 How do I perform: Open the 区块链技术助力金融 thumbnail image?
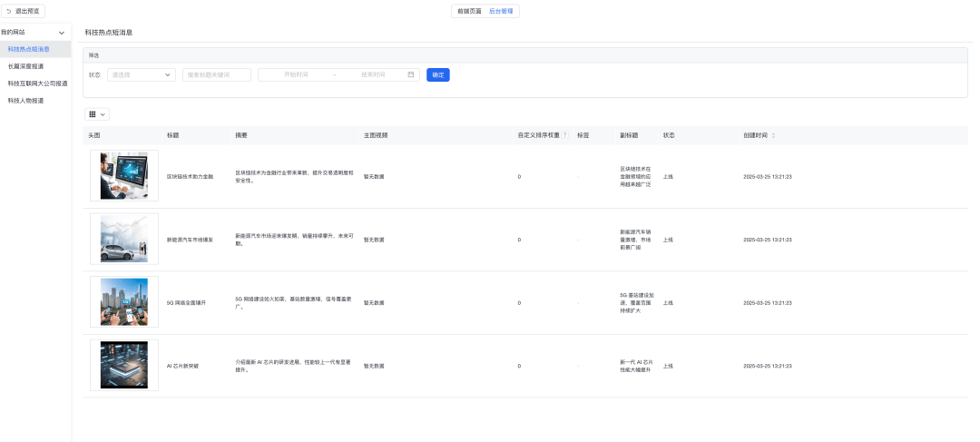point(124,176)
